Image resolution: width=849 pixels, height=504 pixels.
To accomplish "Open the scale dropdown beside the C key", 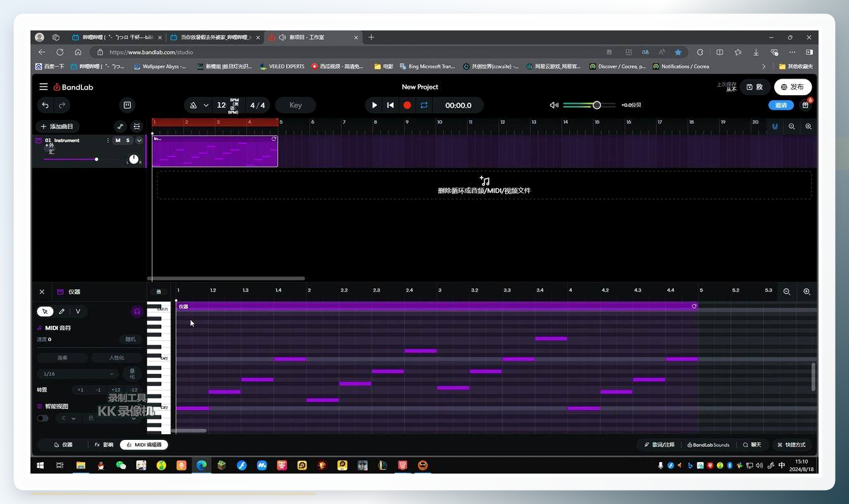I will (x=112, y=418).
